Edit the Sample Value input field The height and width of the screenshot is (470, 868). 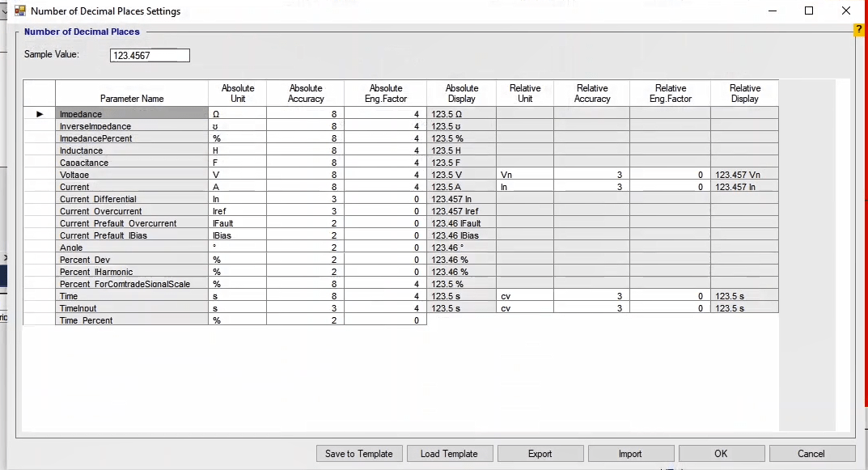pyautogui.click(x=150, y=56)
